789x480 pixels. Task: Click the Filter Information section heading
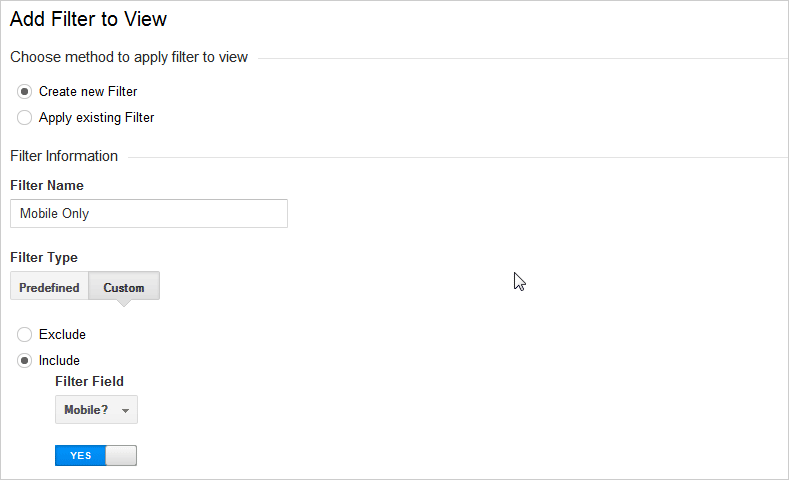64,156
